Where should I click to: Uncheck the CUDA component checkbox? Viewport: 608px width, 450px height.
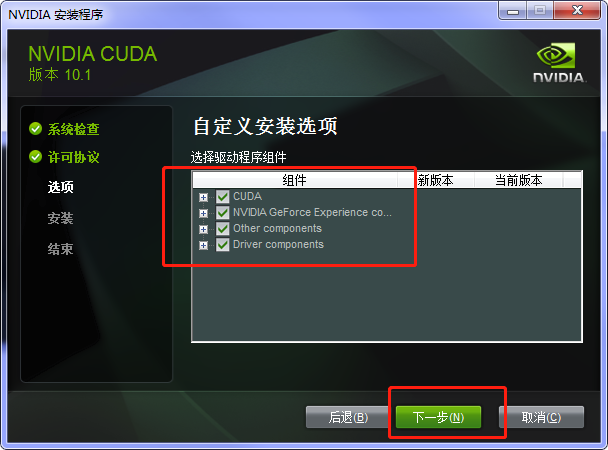223,197
